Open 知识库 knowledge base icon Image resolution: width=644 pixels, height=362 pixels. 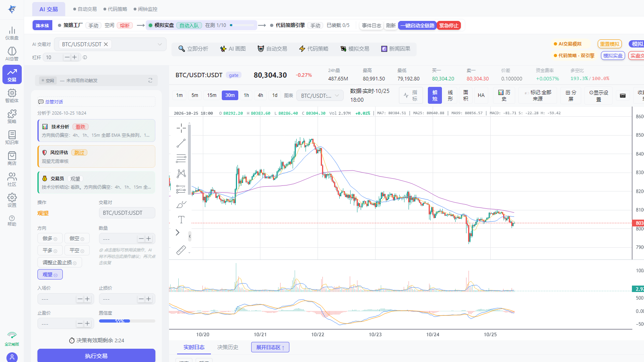point(12,138)
